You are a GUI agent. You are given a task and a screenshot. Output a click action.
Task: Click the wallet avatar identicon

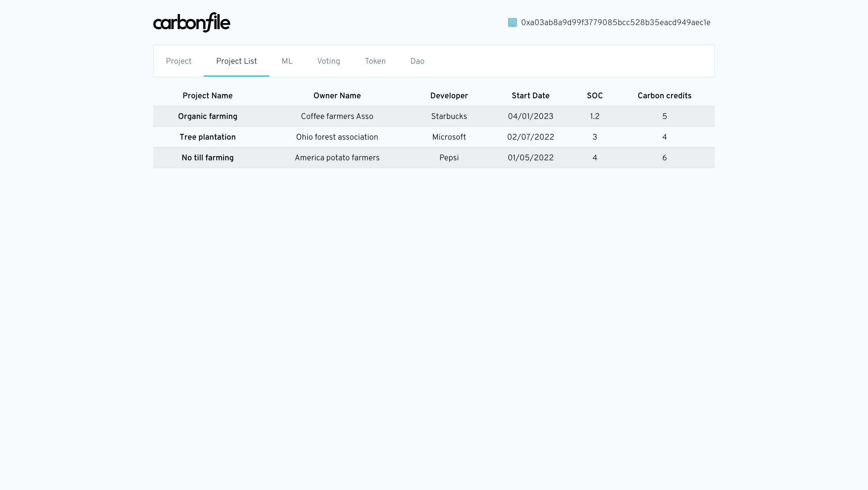tap(512, 23)
